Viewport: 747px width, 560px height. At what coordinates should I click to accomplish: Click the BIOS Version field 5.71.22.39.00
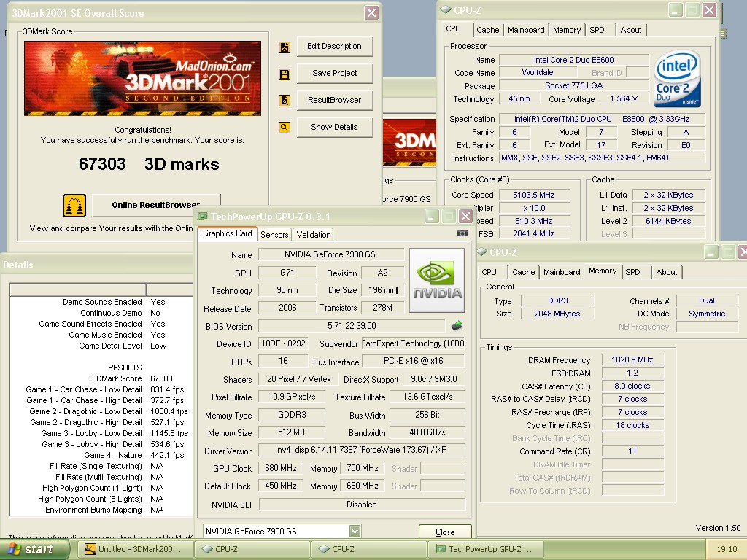point(352,326)
